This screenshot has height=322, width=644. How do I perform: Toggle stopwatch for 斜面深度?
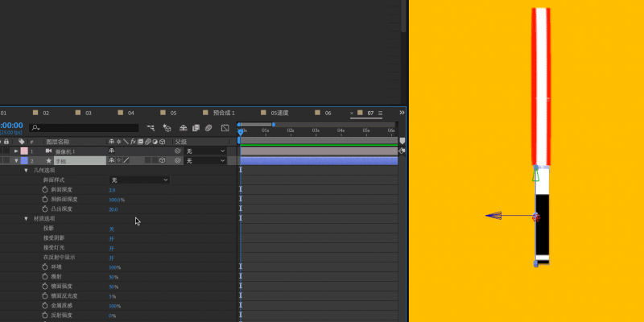tap(45, 190)
